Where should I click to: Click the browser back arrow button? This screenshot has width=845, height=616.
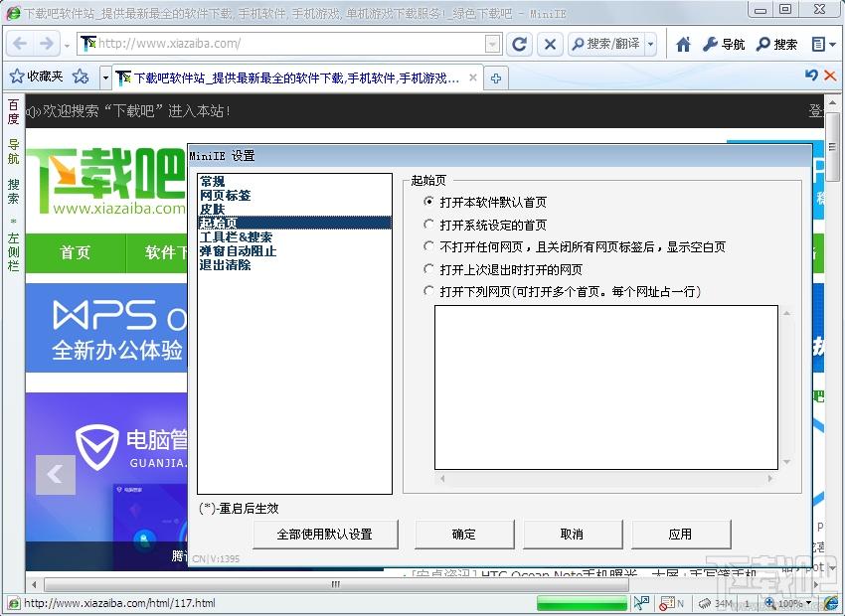tap(21, 44)
